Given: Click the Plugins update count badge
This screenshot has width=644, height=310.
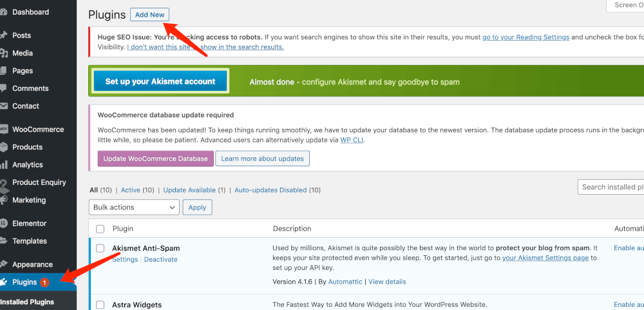Looking at the screenshot, I should (45, 282).
